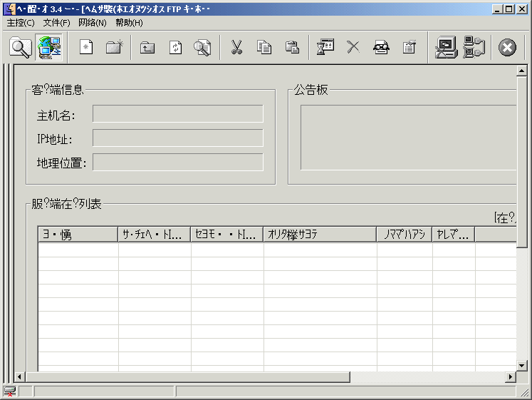This screenshot has height=400, width=532.
Task: Select the network computers globe icon
Action: click(x=48, y=48)
